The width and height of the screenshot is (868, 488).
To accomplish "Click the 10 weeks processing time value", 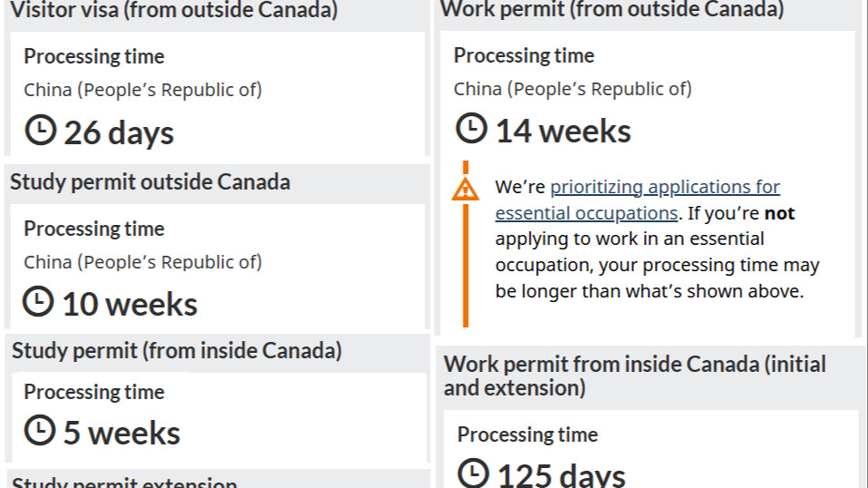I will (130, 305).
